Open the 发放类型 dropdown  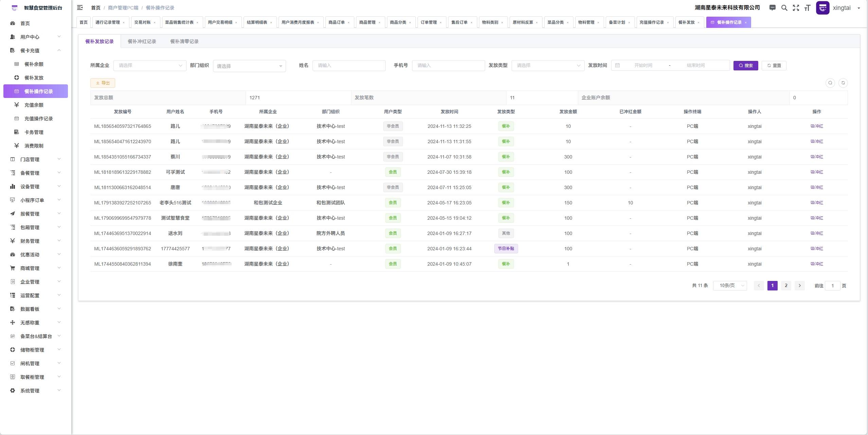tap(548, 65)
